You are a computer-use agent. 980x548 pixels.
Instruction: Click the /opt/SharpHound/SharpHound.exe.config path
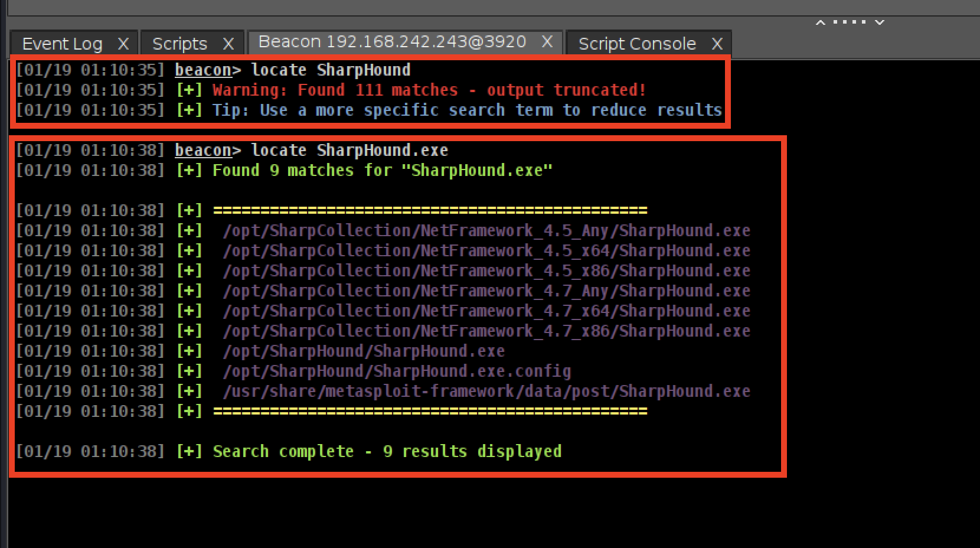coord(397,371)
